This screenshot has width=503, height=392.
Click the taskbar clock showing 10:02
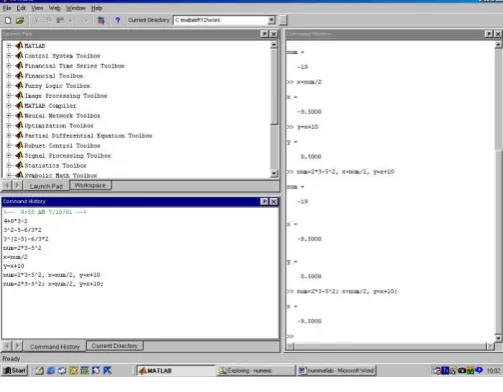tap(493, 371)
